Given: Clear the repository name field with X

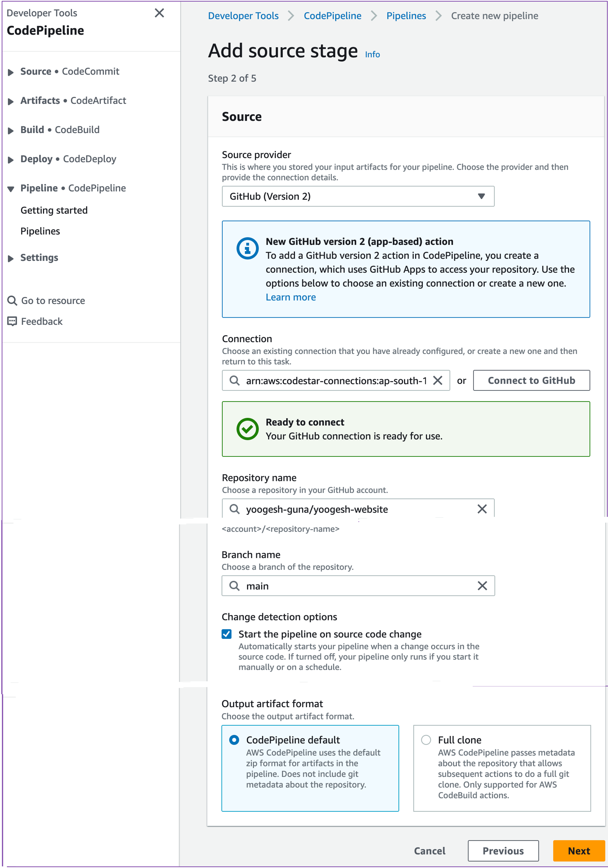Looking at the screenshot, I should [482, 509].
